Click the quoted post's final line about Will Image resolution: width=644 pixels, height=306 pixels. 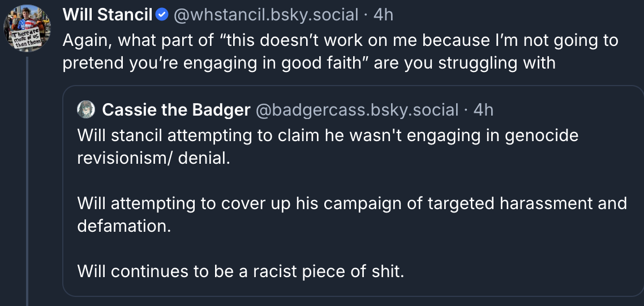[241, 271]
